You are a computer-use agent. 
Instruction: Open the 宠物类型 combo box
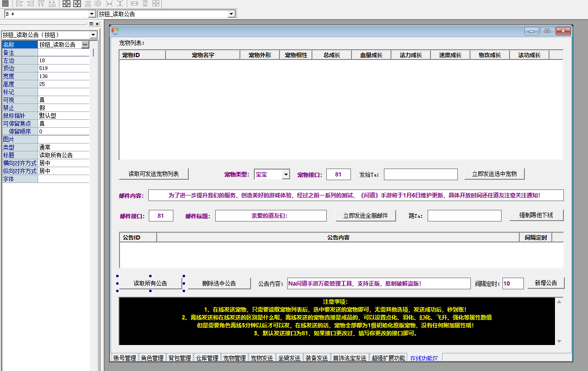point(286,175)
